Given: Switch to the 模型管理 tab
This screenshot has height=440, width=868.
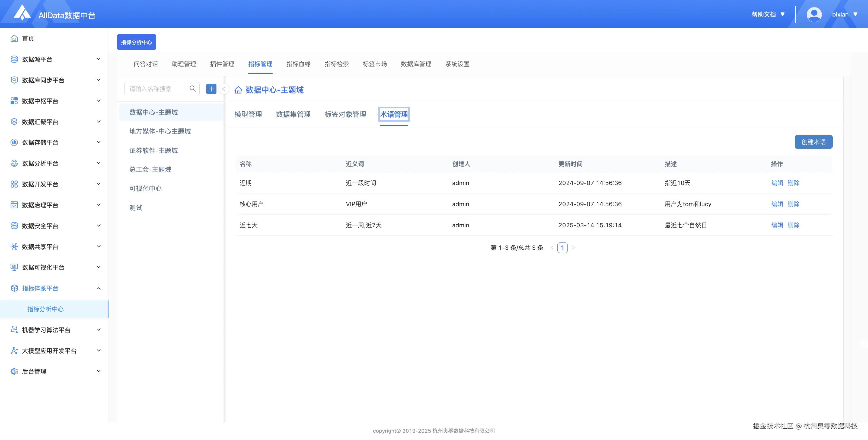Looking at the screenshot, I should [x=248, y=114].
